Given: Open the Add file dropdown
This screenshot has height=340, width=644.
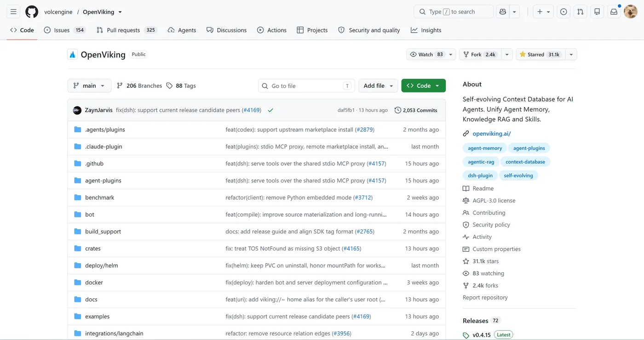Looking at the screenshot, I should (x=378, y=85).
